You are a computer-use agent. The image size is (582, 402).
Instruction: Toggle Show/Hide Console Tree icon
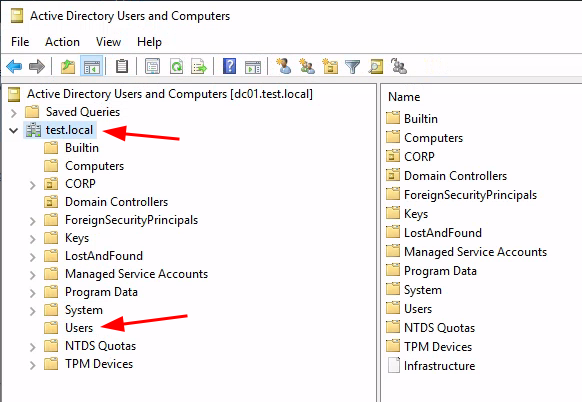(92, 67)
